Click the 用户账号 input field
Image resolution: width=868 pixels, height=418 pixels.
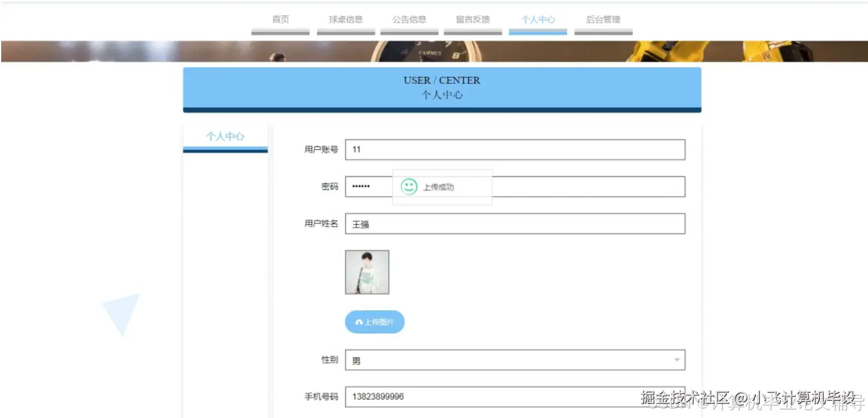tap(515, 150)
